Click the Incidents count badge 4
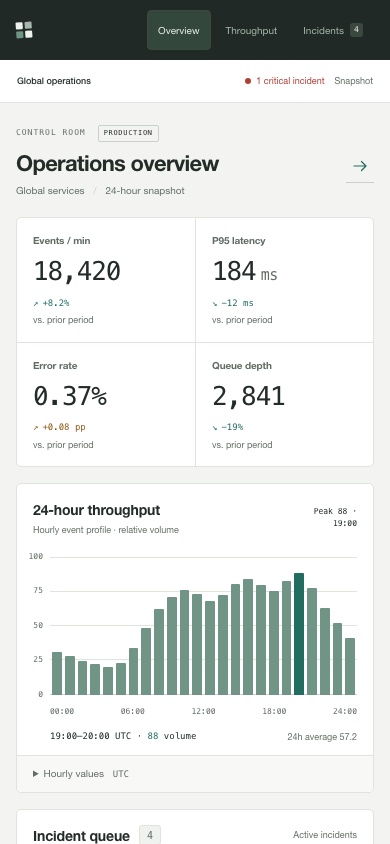The image size is (390, 844). [x=356, y=30]
